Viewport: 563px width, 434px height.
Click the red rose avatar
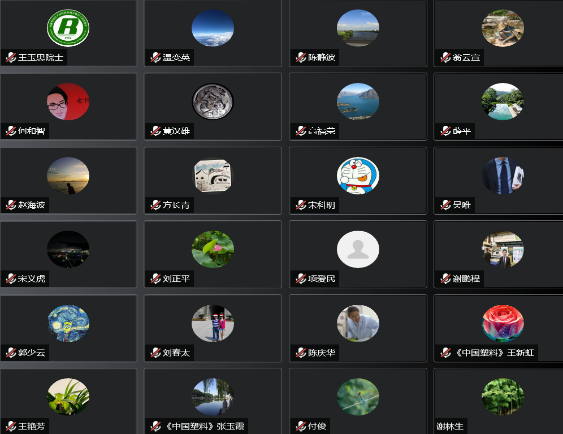(x=503, y=323)
